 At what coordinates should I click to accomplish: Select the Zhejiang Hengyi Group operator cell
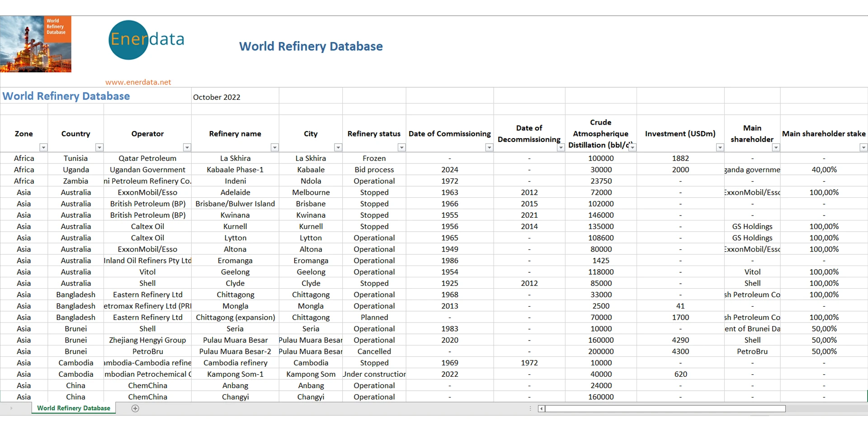(147, 340)
